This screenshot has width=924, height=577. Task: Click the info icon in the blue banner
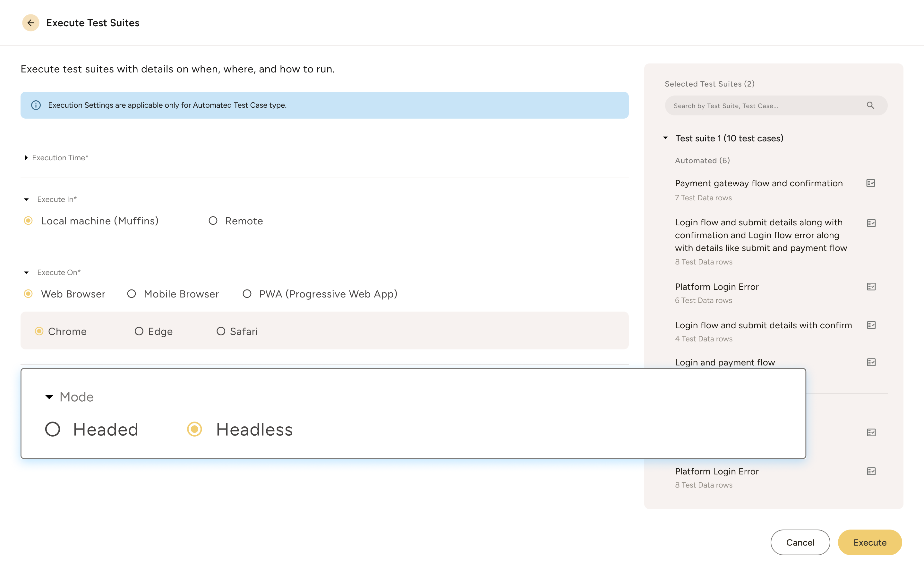pos(36,105)
